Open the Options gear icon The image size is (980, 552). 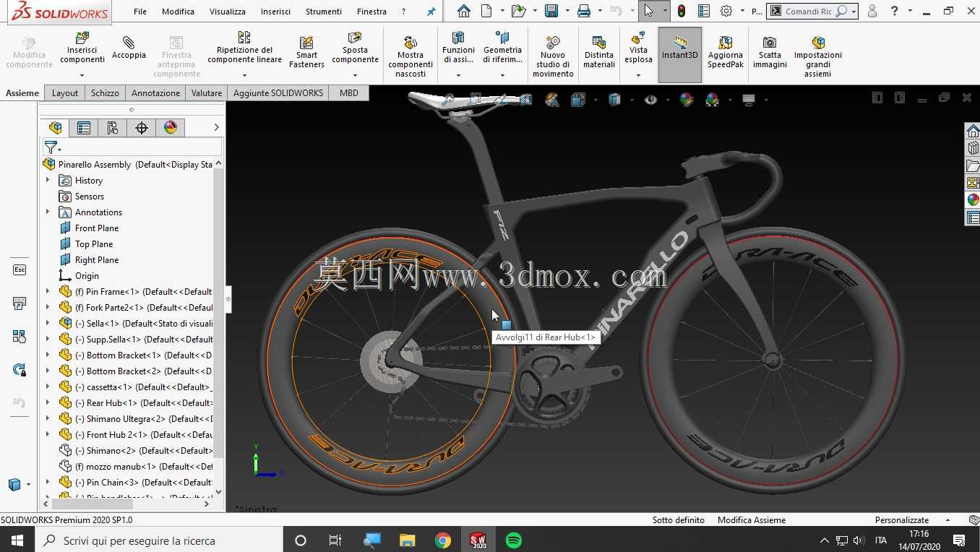[726, 11]
